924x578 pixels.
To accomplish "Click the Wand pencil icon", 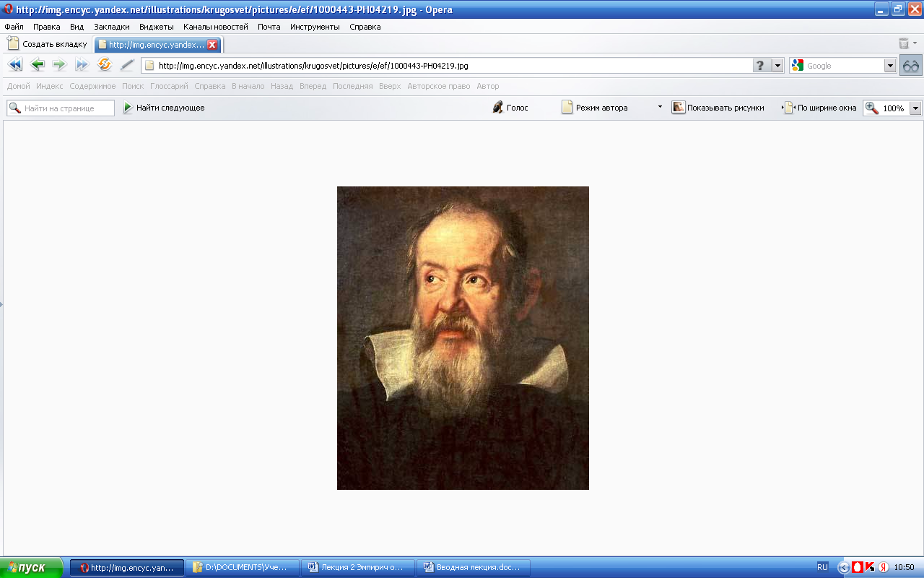I will click(x=127, y=65).
